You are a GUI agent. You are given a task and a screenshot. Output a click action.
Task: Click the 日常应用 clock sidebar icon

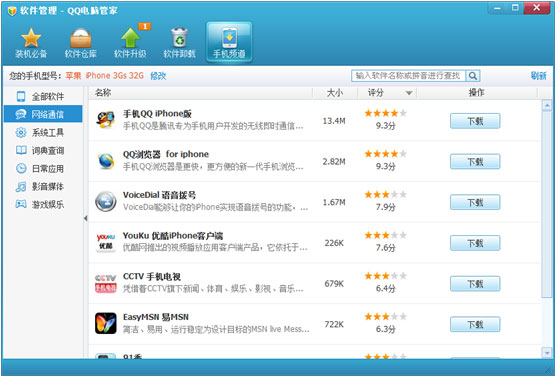click(21, 168)
